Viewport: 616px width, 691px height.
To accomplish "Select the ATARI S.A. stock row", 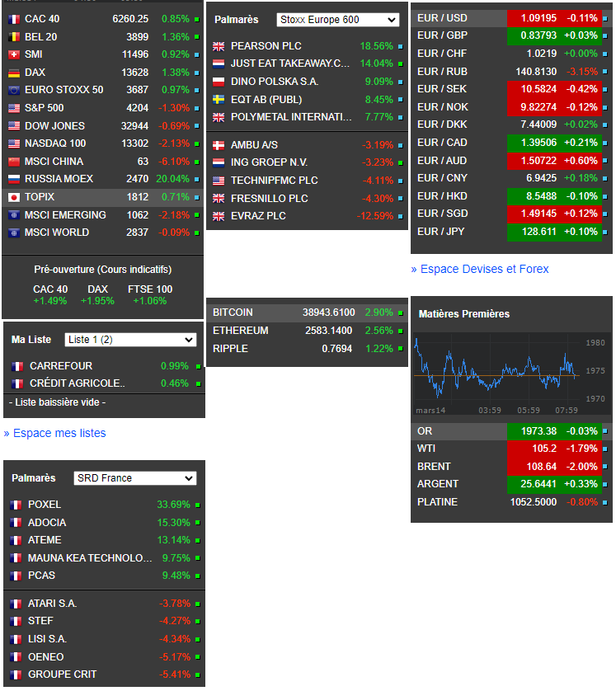I will pos(104,604).
